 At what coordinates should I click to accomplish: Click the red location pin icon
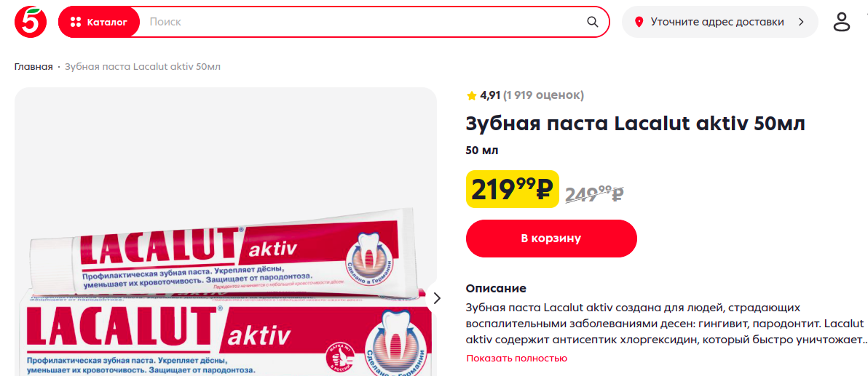click(x=639, y=22)
